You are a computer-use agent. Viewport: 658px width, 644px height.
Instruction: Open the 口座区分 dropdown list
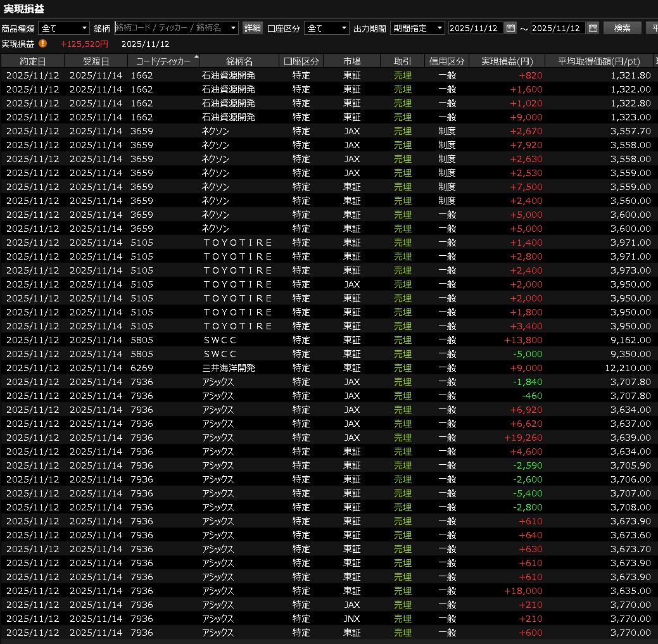pyautogui.click(x=344, y=28)
